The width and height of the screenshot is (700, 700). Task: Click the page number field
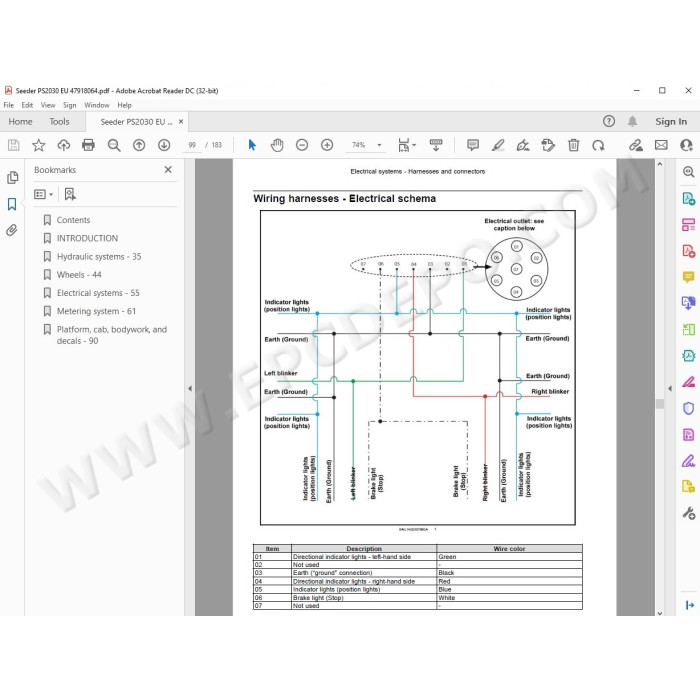click(192, 145)
